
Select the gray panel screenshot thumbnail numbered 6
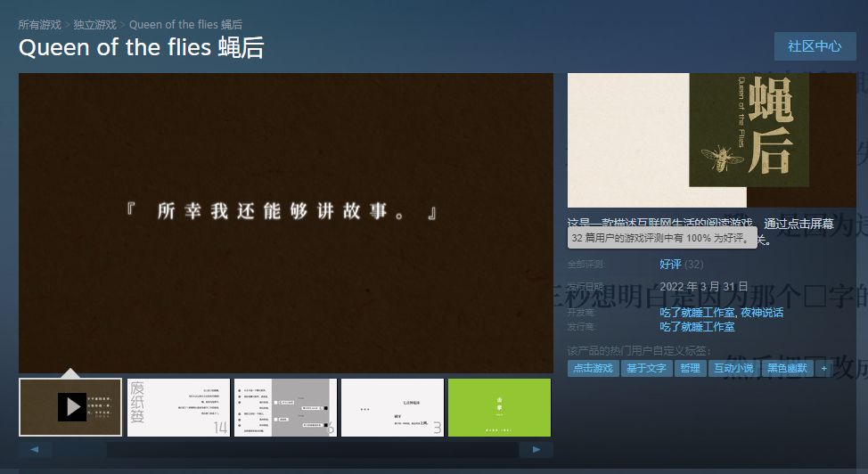(285, 407)
